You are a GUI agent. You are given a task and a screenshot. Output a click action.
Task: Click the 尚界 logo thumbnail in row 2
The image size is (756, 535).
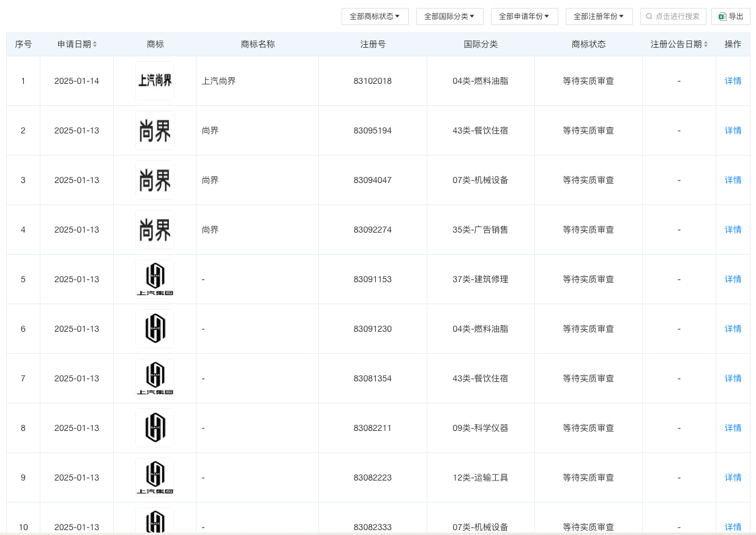point(155,130)
